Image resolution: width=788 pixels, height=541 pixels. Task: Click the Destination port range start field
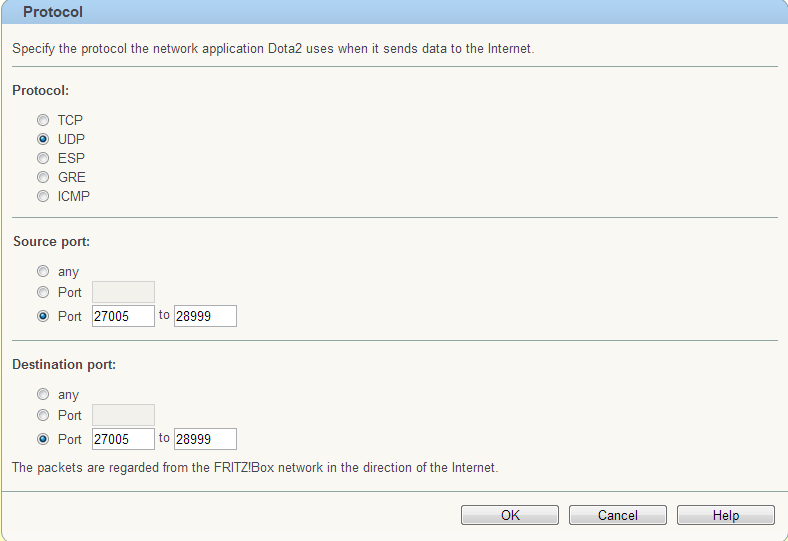(123, 439)
